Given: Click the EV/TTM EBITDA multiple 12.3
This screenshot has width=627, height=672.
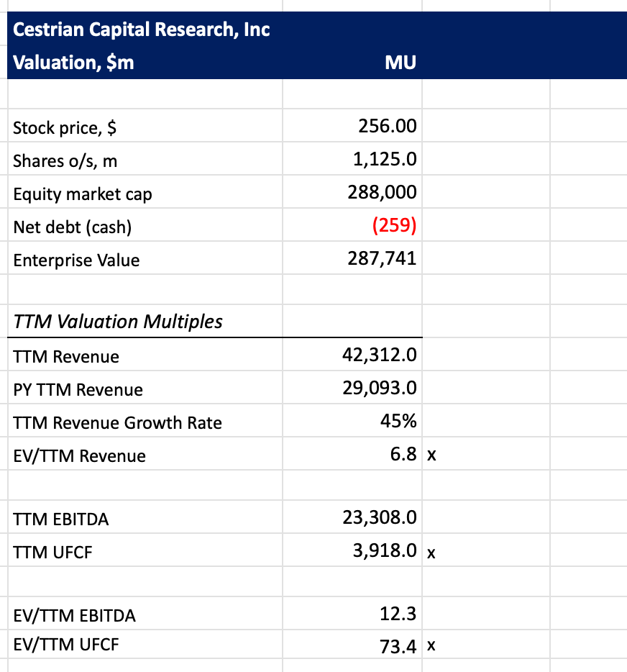Looking at the screenshot, I should click(x=398, y=614).
